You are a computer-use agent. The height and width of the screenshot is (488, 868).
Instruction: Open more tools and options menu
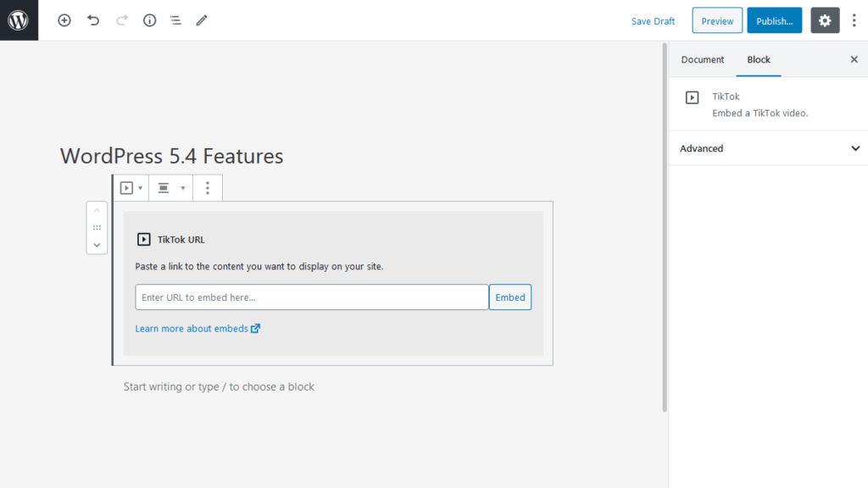pyautogui.click(x=854, y=20)
